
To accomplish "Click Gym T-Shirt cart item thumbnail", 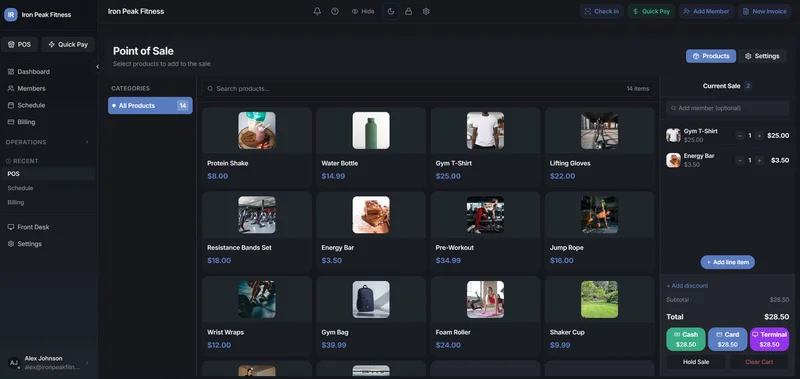I will 673,135.
